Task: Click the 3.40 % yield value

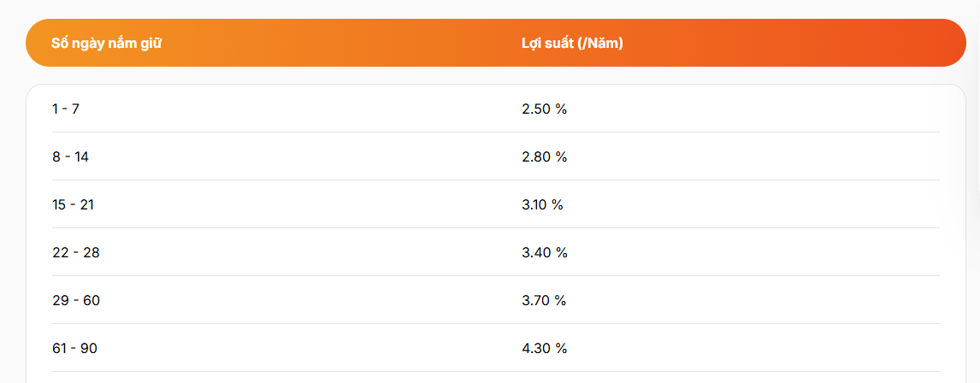Action: (545, 252)
